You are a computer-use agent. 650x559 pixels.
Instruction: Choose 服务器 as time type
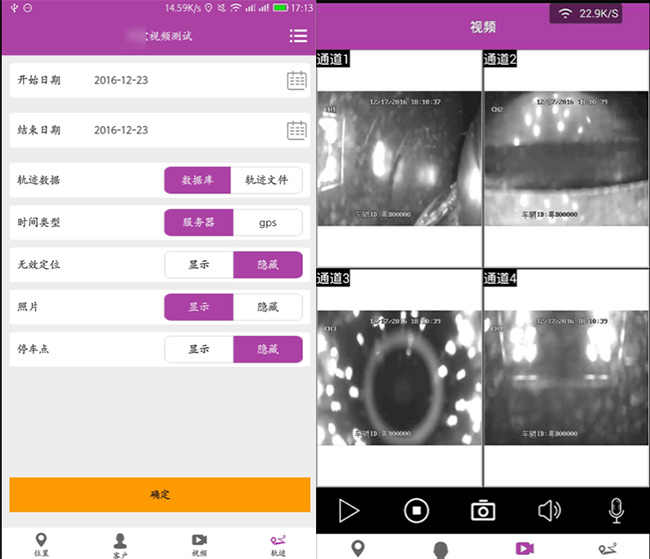pyautogui.click(x=198, y=222)
